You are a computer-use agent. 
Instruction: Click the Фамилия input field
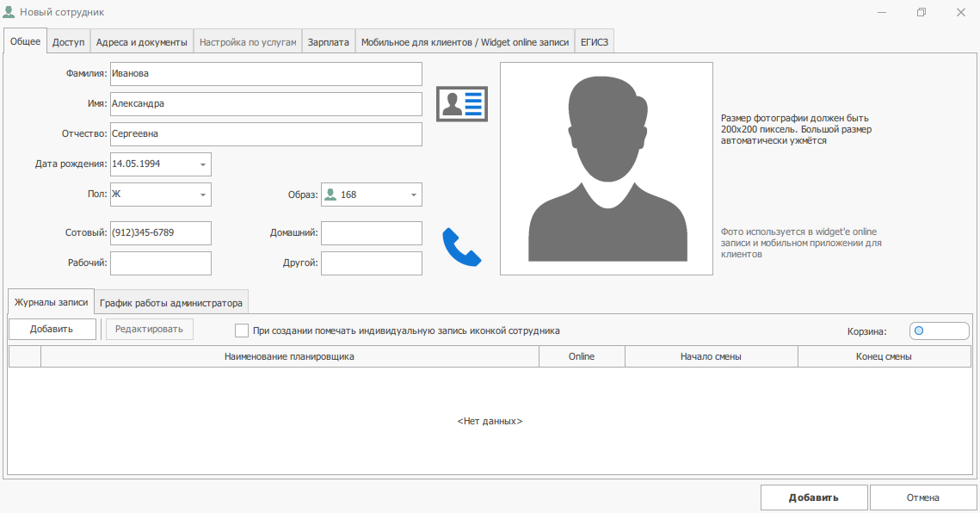266,74
